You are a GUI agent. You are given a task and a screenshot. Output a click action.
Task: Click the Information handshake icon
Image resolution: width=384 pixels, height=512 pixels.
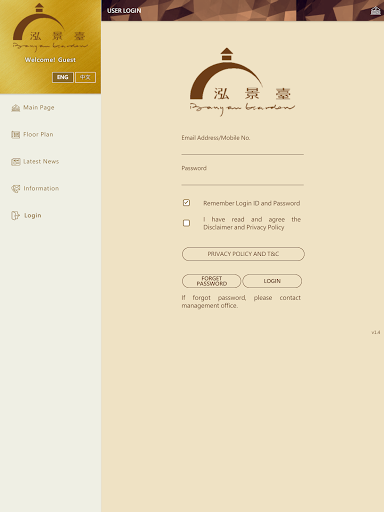click(x=16, y=189)
